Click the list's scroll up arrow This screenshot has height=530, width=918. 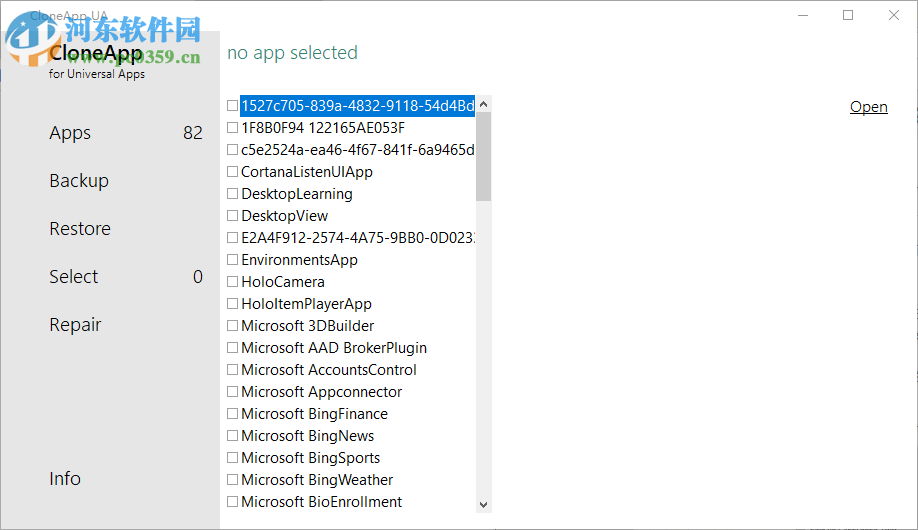click(x=484, y=104)
